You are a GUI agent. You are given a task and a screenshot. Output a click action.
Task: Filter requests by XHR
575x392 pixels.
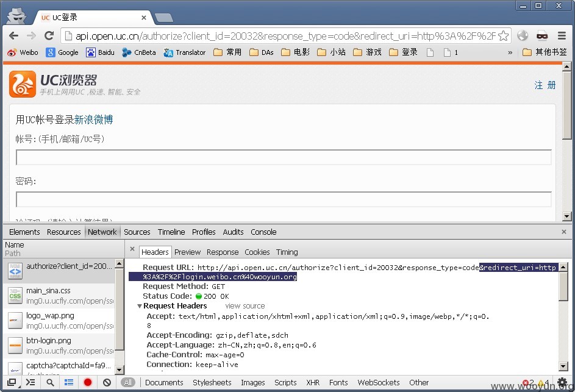(313, 382)
